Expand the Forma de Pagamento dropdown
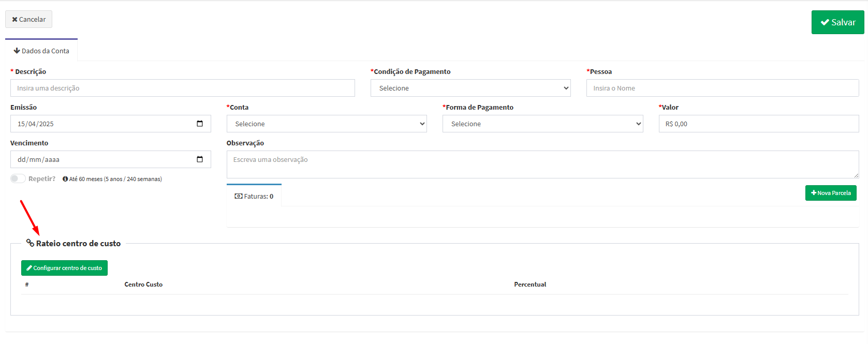Viewport: 868px width, 344px height. pyautogui.click(x=542, y=124)
